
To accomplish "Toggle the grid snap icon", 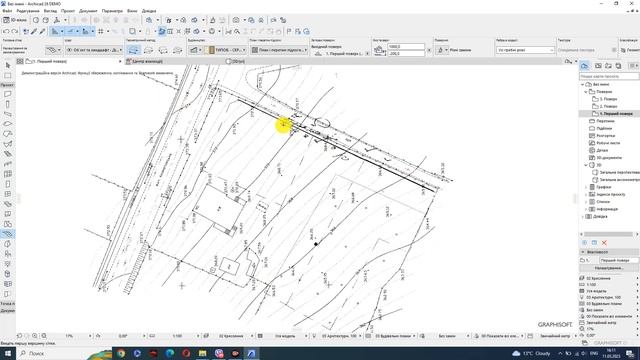I will (100, 31).
